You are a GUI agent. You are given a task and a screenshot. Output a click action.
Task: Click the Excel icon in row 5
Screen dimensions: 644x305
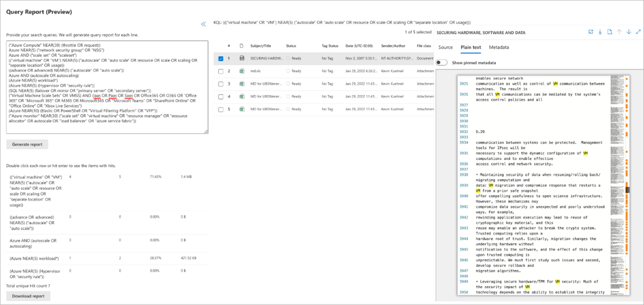[x=242, y=109]
